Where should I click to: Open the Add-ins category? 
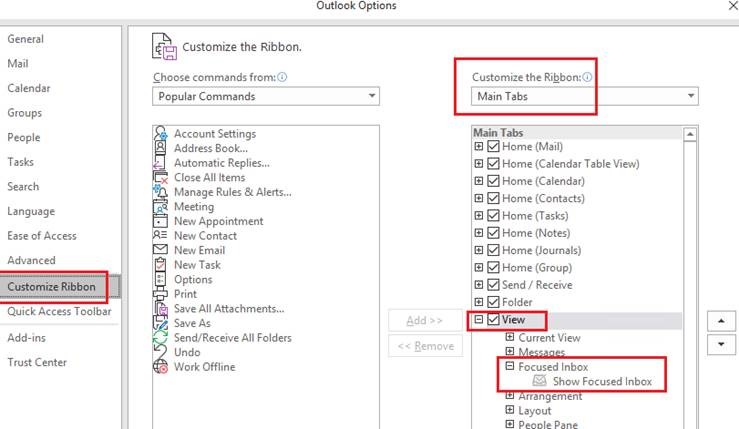click(26, 338)
